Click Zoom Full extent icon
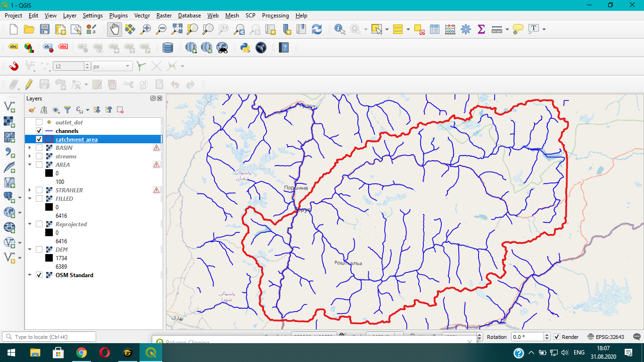This screenshot has width=644, height=362. tap(177, 29)
